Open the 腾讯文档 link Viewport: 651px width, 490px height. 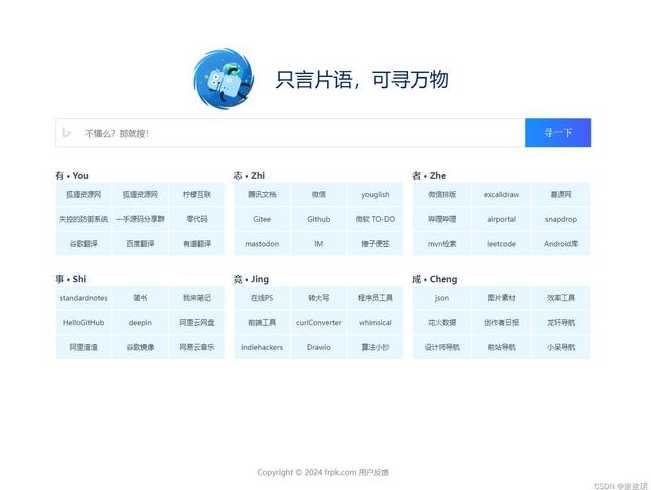point(262,194)
